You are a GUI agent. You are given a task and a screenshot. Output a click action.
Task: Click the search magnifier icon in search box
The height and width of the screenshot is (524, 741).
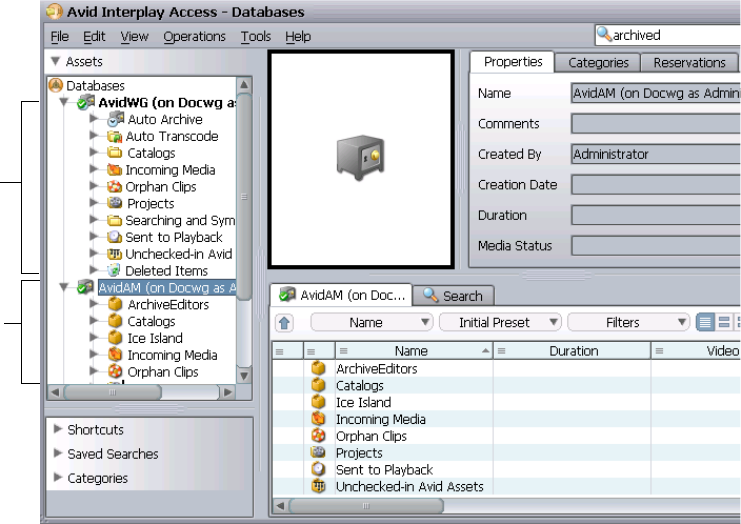603,34
